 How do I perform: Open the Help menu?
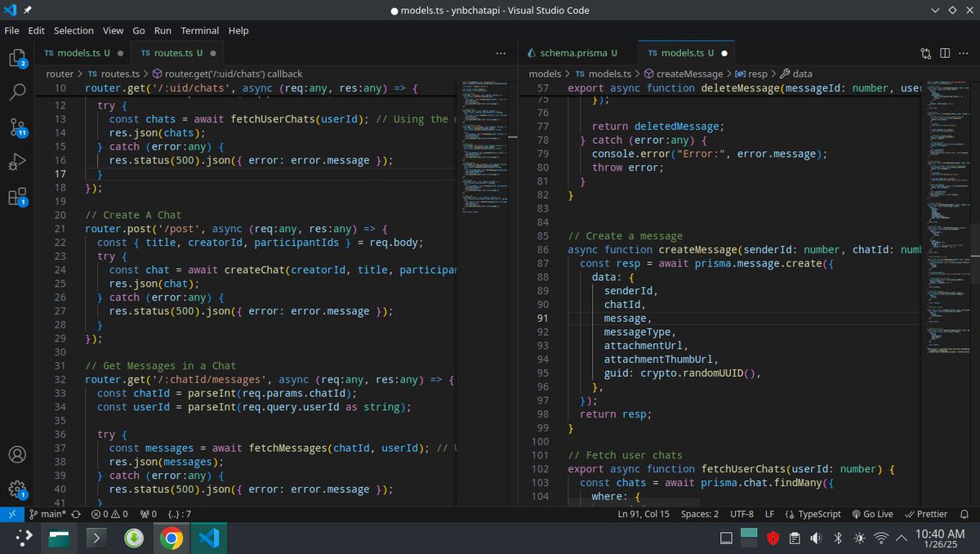238,30
